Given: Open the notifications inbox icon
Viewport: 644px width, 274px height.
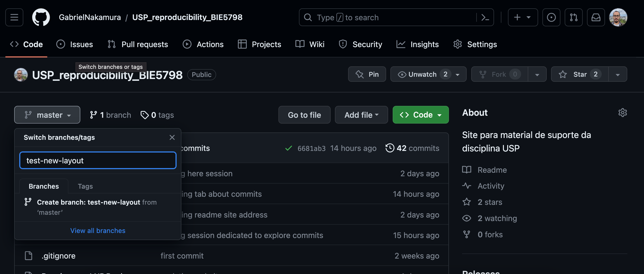Looking at the screenshot, I should tap(596, 17).
